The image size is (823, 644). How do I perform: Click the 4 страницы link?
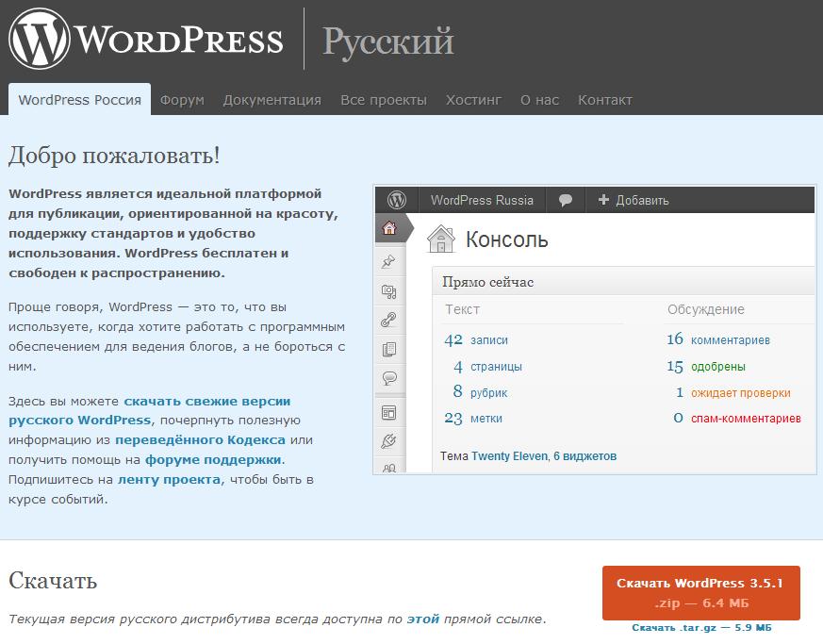[x=487, y=367]
